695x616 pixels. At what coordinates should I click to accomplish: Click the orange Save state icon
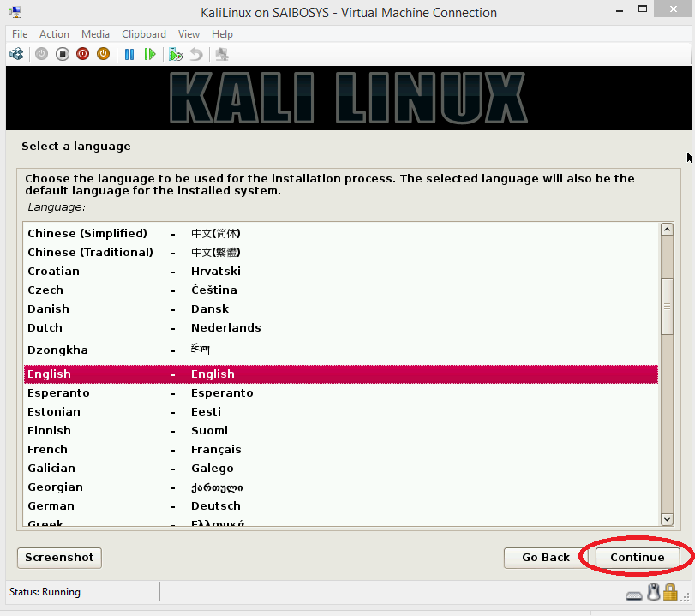pyautogui.click(x=104, y=54)
